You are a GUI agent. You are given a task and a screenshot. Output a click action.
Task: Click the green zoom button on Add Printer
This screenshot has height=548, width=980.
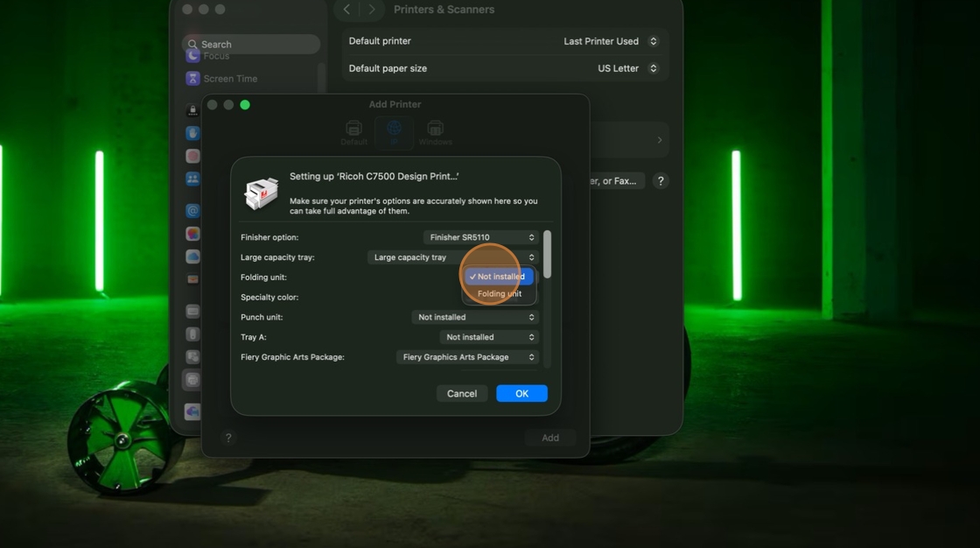click(x=245, y=105)
